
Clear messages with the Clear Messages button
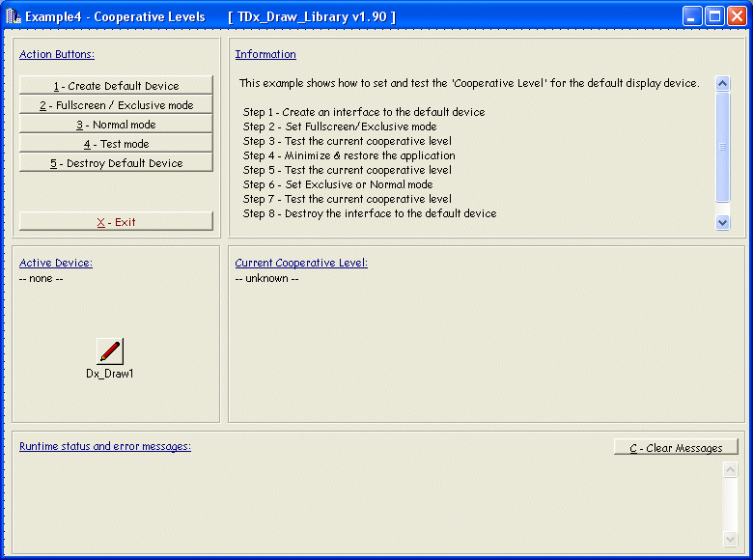(676, 448)
